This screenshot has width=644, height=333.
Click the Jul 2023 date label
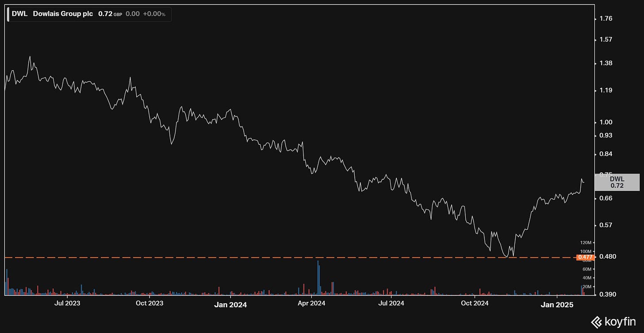point(67,303)
